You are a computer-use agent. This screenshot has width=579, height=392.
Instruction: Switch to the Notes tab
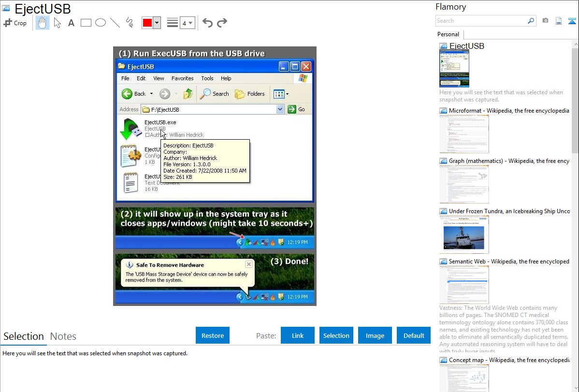point(63,336)
